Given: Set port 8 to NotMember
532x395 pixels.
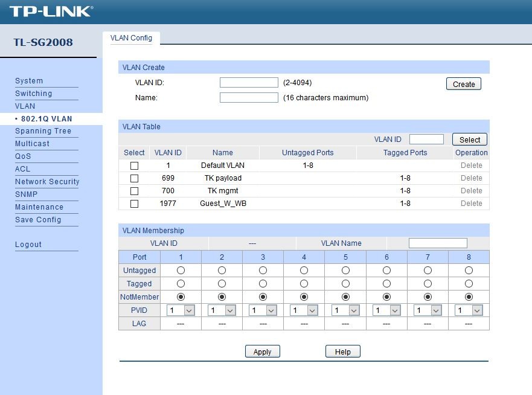Looking at the screenshot, I should [469, 297].
